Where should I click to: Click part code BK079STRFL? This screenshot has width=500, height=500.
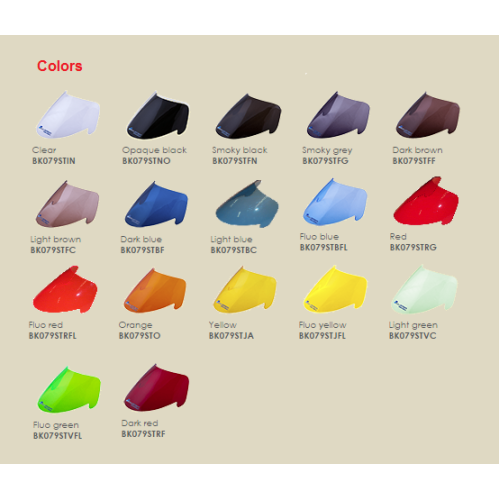[x=52, y=335]
